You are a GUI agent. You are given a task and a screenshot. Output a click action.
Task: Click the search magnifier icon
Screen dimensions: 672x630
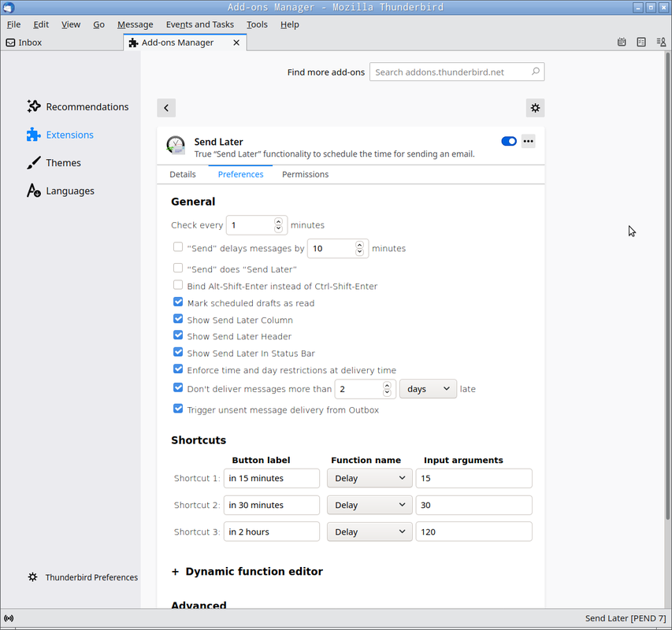[535, 72]
